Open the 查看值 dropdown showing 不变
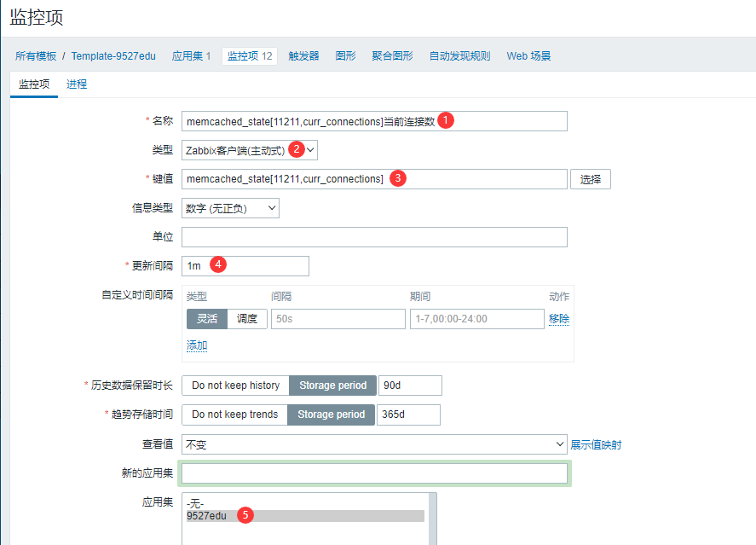The image size is (756, 545). click(374, 444)
